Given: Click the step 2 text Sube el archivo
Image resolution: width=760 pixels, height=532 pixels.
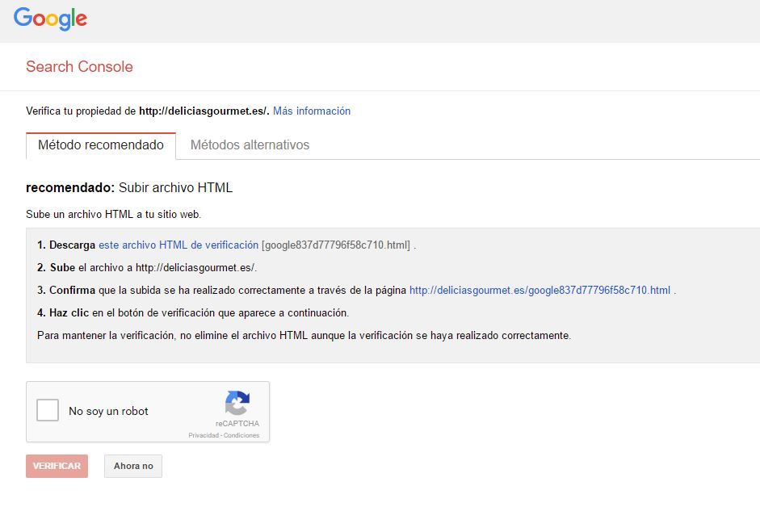Looking at the screenshot, I should tap(147, 268).
